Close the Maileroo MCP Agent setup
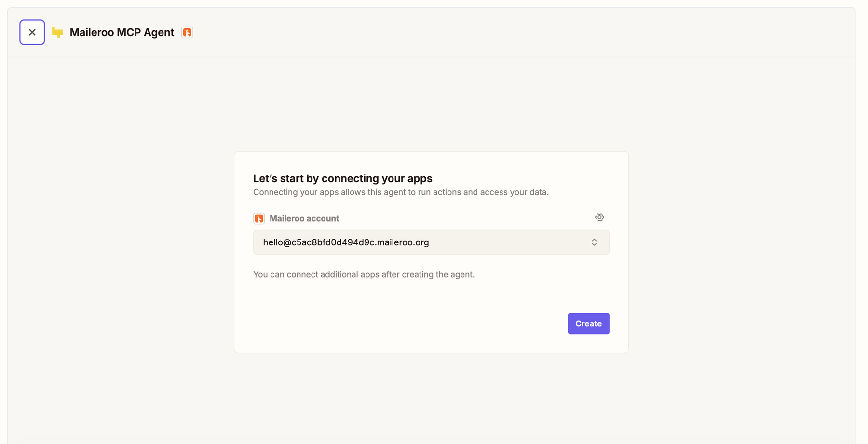 click(32, 32)
